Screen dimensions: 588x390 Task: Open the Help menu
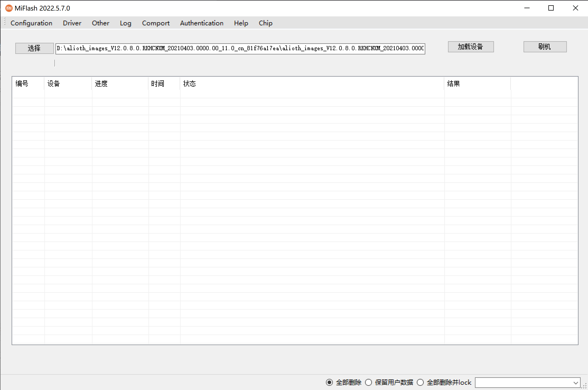(241, 23)
